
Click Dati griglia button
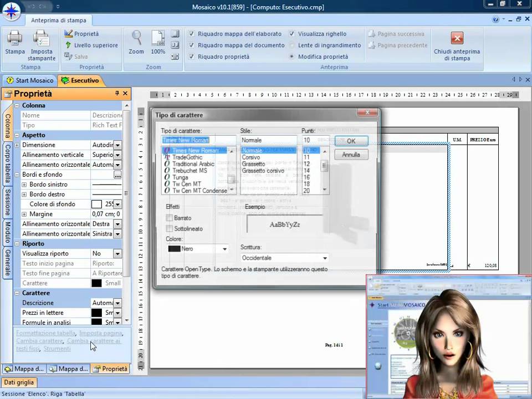(19, 382)
